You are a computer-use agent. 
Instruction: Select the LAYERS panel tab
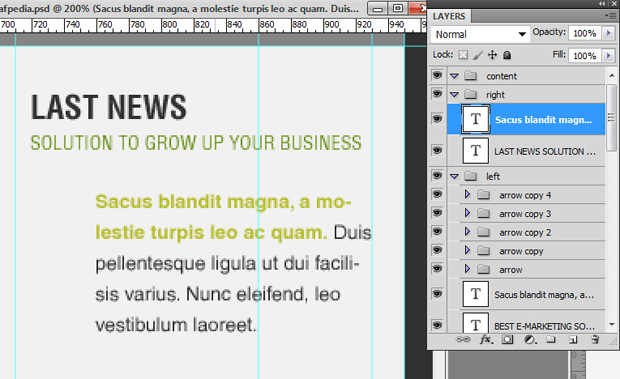pos(449,16)
